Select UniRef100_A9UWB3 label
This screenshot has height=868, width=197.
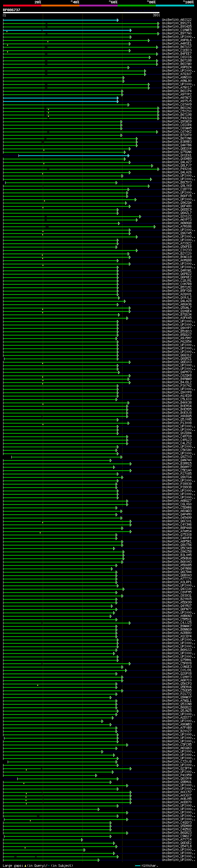click(177, 724)
